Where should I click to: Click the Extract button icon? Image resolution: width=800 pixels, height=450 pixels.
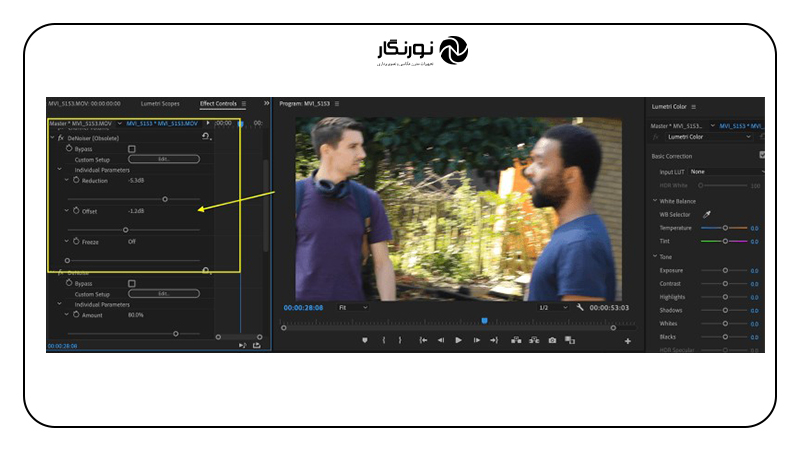point(534,340)
